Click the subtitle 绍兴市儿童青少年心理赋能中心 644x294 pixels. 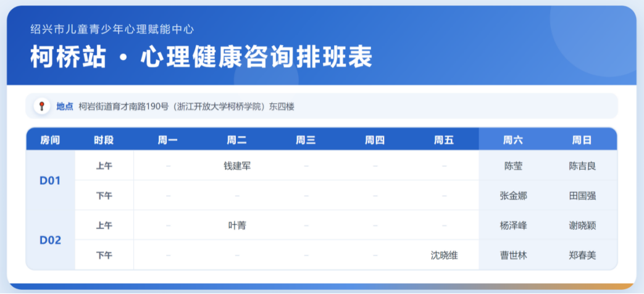pos(112,29)
